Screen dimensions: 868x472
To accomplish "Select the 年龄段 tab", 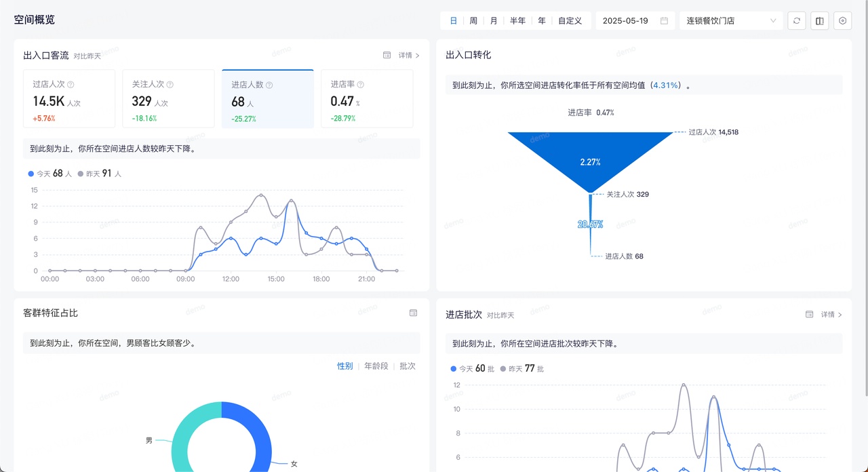I will pos(376,366).
